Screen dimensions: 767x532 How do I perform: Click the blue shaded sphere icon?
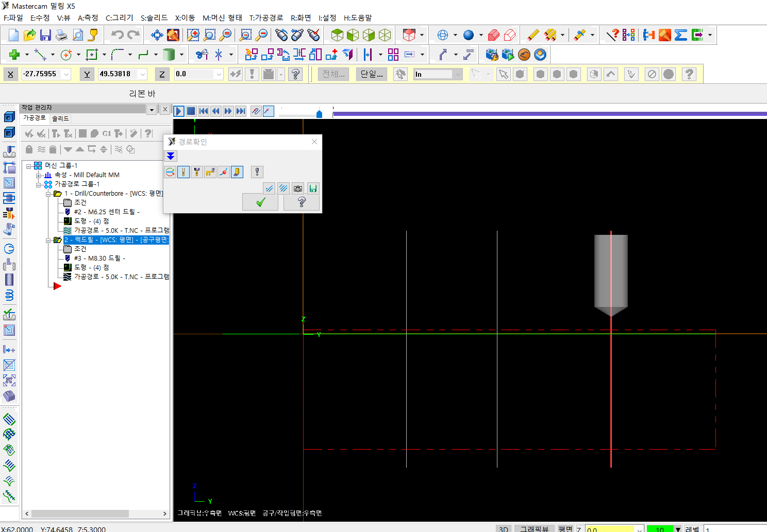pyautogui.click(x=469, y=35)
